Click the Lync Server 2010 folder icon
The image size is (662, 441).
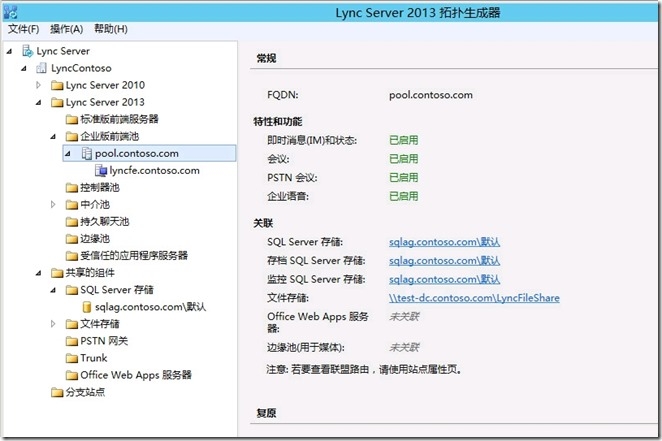[x=57, y=86]
